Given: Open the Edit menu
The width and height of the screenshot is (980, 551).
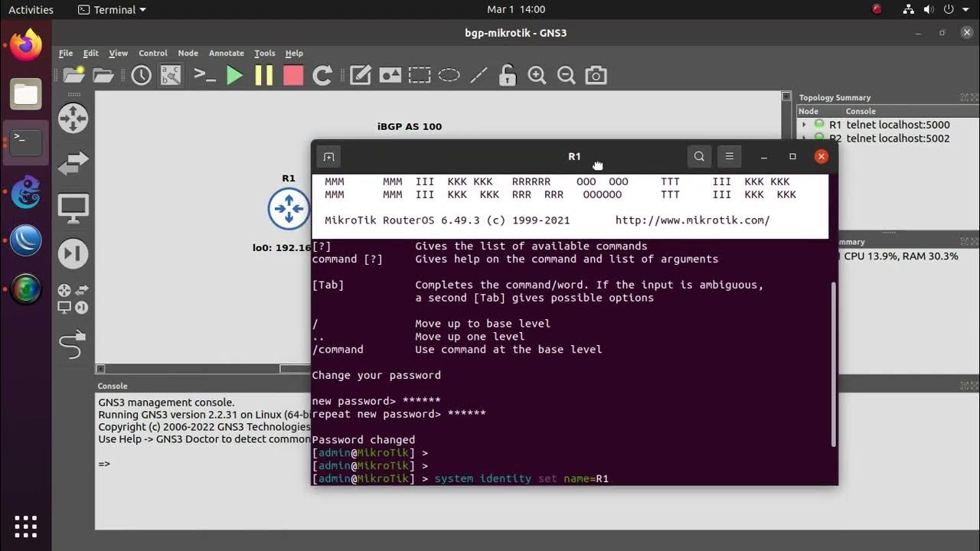Looking at the screenshot, I should [x=91, y=53].
